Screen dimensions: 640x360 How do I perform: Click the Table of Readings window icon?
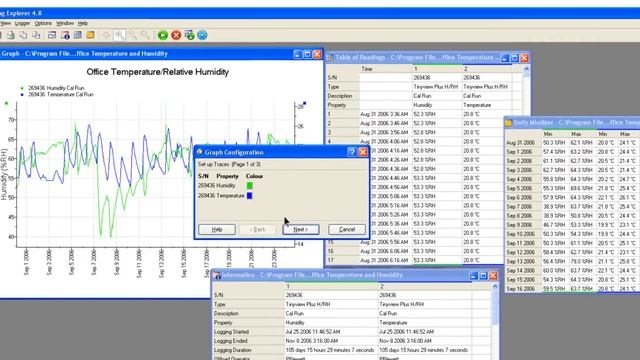pyautogui.click(x=330, y=58)
